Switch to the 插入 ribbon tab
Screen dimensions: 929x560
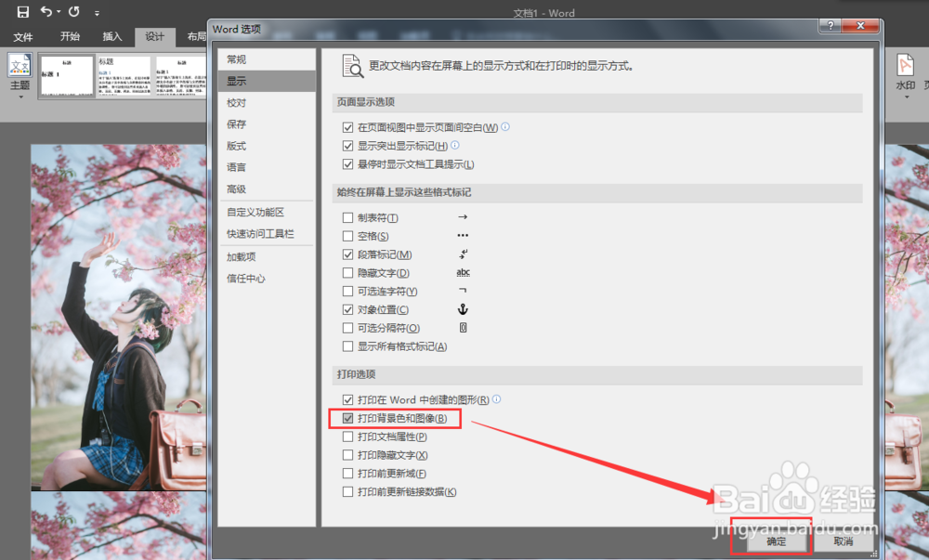pos(111,37)
